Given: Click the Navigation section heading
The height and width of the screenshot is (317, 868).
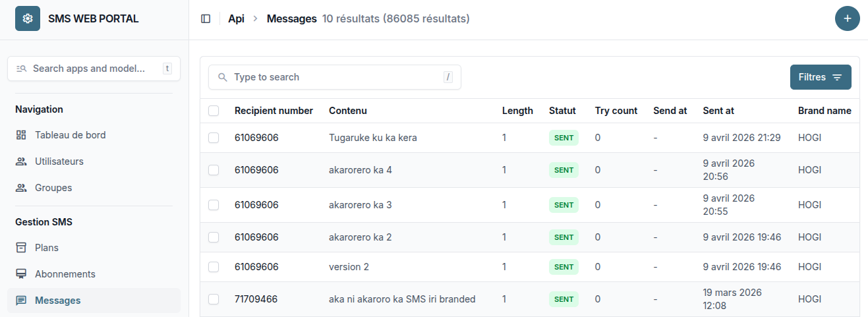Looking at the screenshot, I should tap(39, 109).
